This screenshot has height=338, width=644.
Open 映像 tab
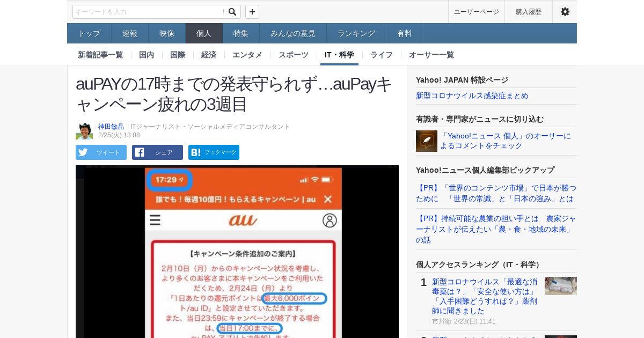(167, 33)
